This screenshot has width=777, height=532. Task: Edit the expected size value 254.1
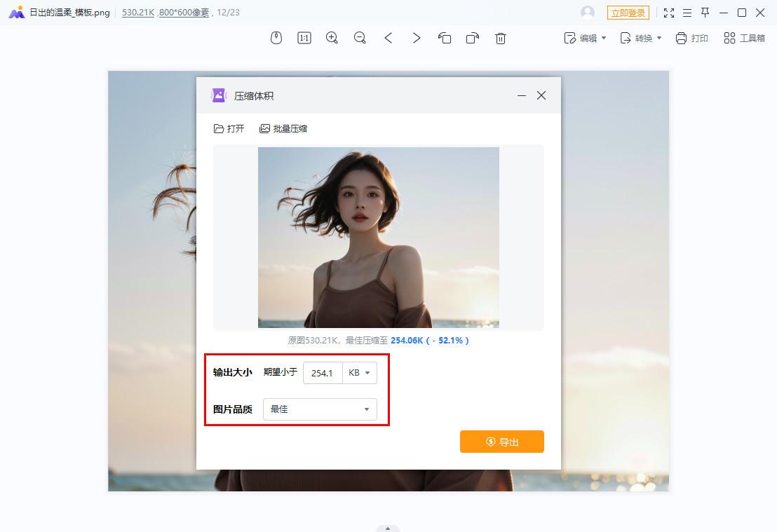pos(322,373)
